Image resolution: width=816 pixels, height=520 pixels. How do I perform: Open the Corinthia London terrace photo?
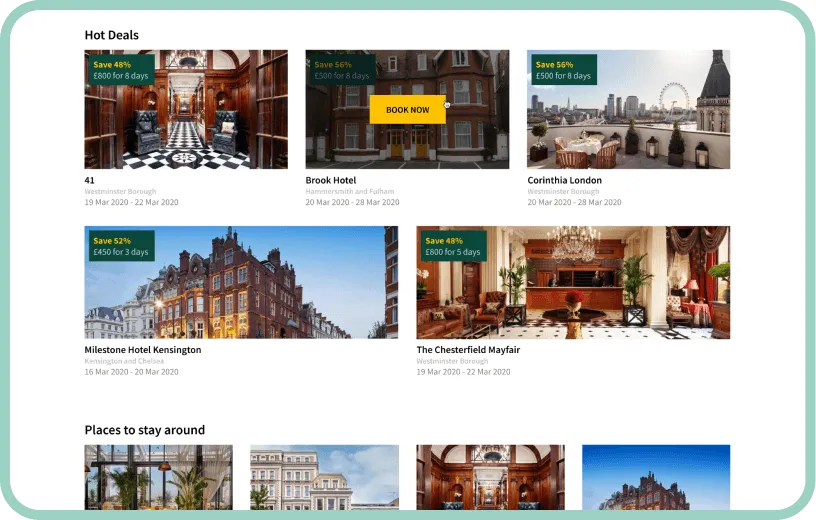[x=628, y=109]
